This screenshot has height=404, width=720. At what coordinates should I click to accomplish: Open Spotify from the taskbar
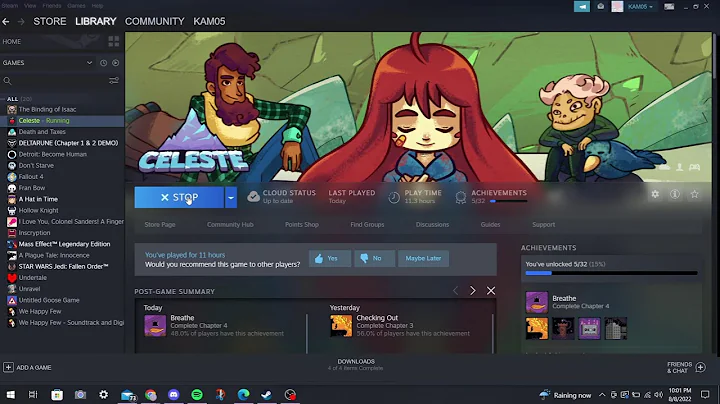[x=197, y=395]
